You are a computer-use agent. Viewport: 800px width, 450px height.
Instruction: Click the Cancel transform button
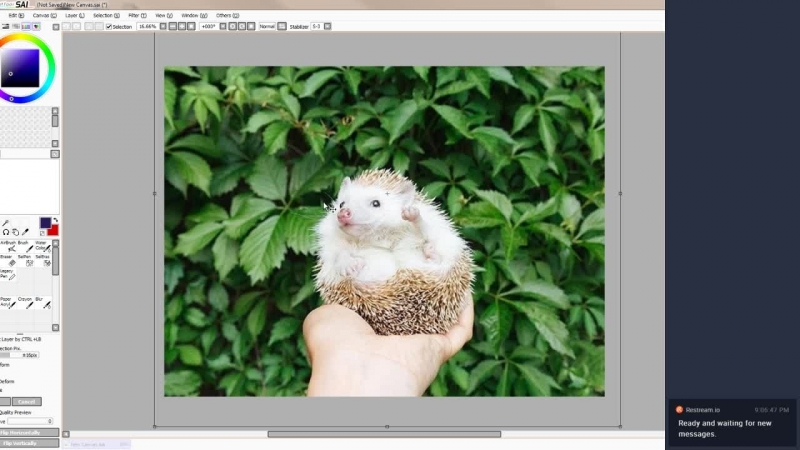tap(27, 402)
